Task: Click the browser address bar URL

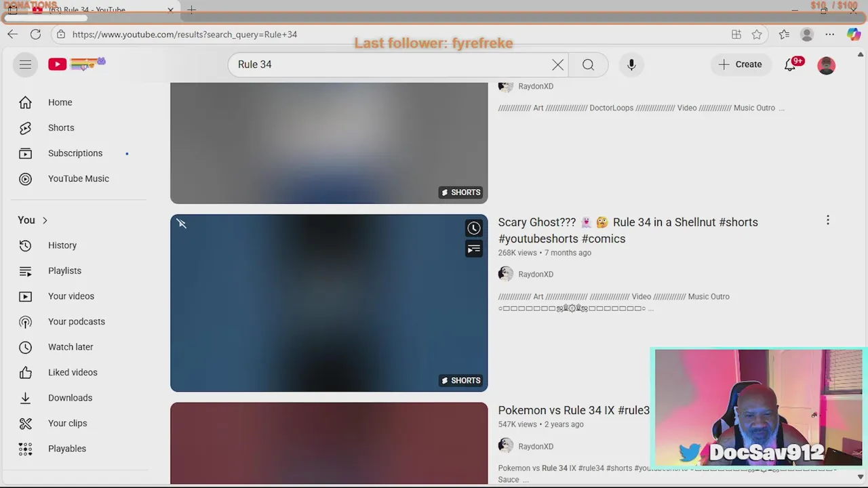Action: coord(184,35)
